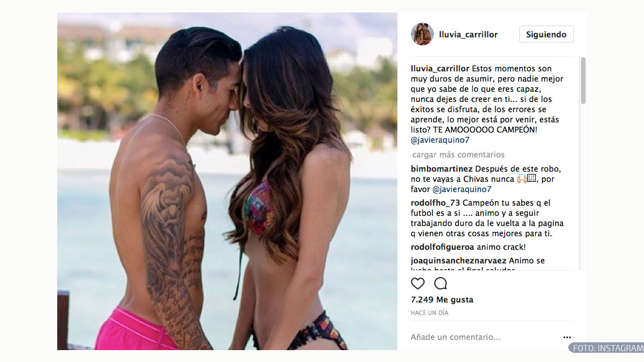Viewport: 644px width, 362px height.
Task: Open bimbomartinez commenter profile
Action: pos(442,169)
